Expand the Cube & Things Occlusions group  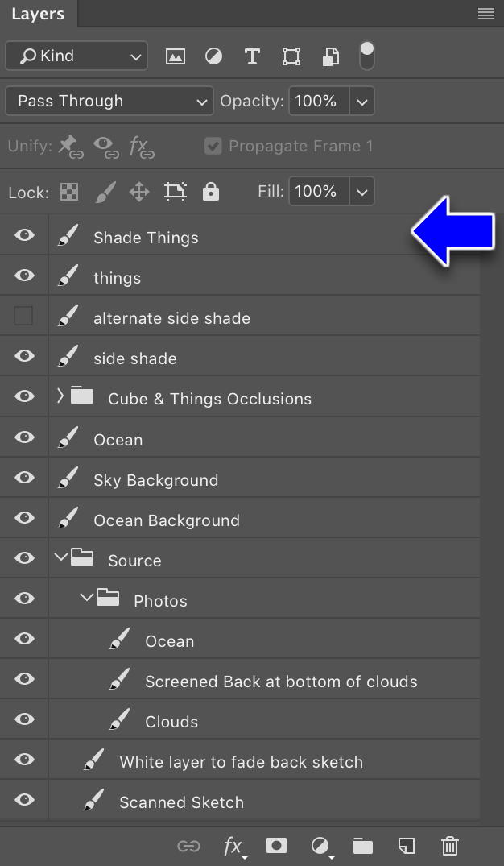pyautogui.click(x=60, y=396)
